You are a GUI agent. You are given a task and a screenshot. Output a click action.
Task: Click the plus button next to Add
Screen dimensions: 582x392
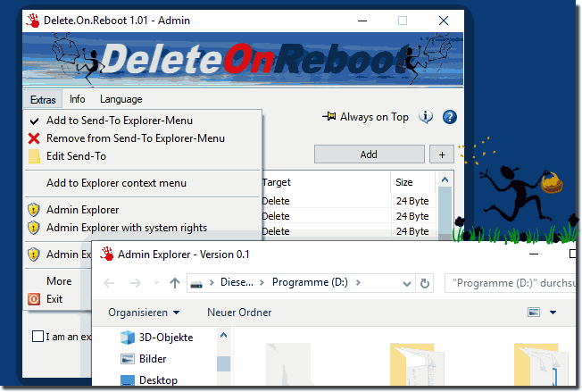pyautogui.click(x=442, y=154)
